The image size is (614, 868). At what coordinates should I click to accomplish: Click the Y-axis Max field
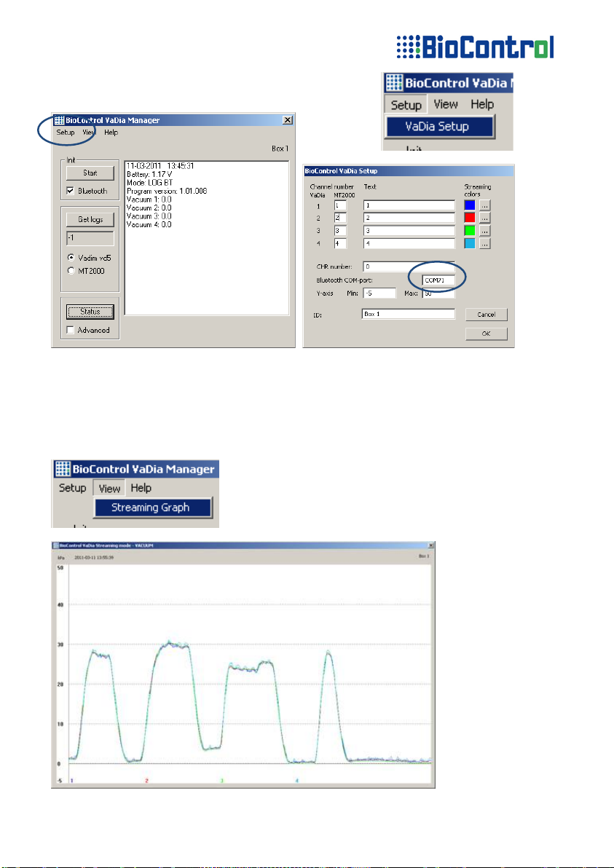coord(438,293)
